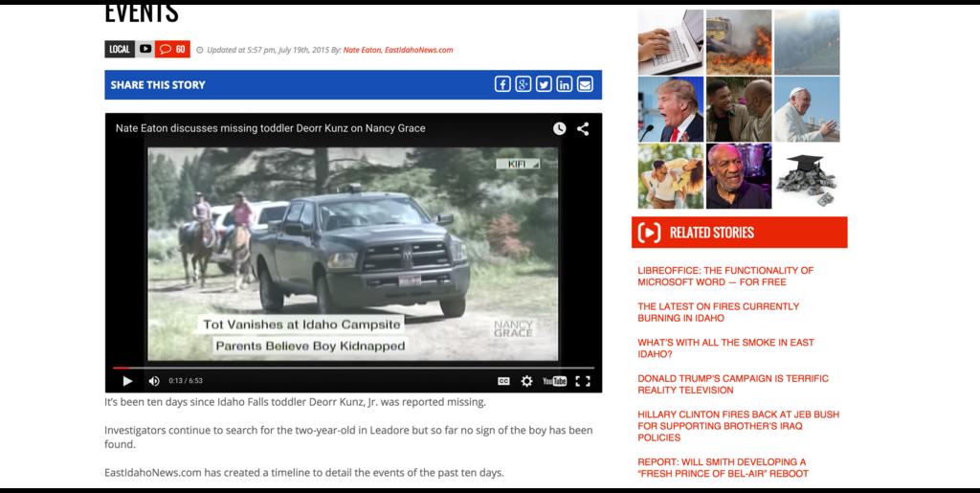Open the video on YouTube via logo
The height and width of the screenshot is (493, 980).
click(x=554, y=381)
